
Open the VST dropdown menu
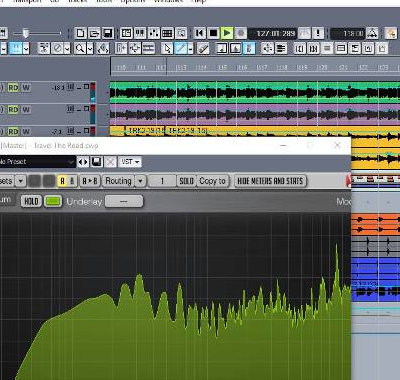tap(130, 162)
